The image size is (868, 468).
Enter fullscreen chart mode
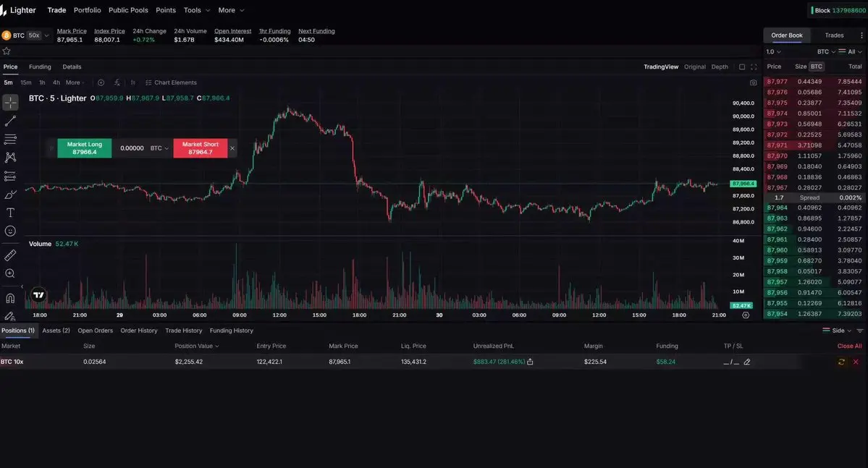tap(754, 67)
